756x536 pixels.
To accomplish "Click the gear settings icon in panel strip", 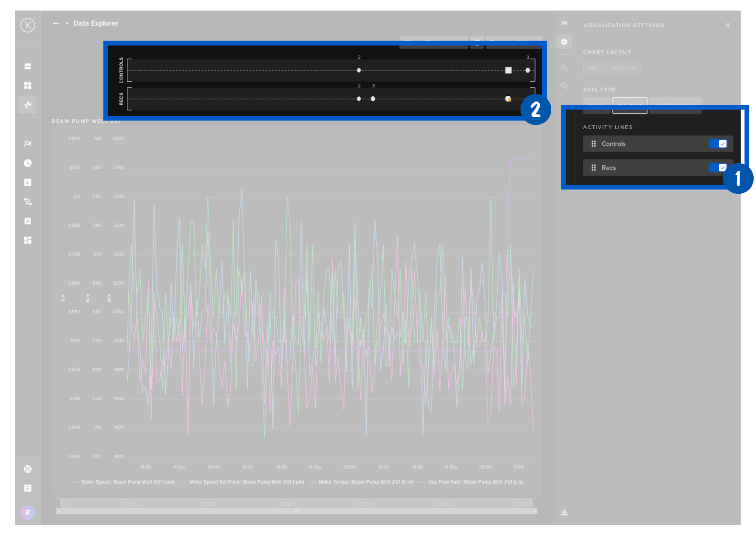I will coord(564,42).
